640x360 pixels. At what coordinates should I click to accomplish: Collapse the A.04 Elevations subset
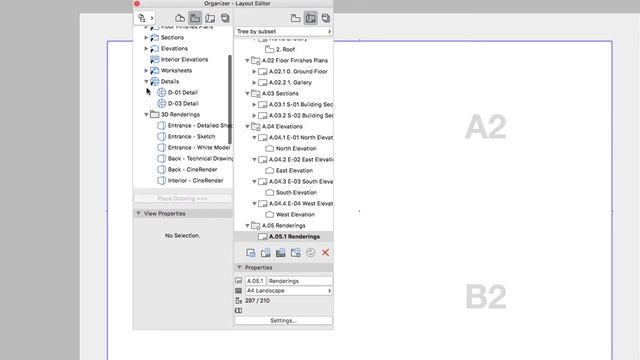tap(247, 127)
